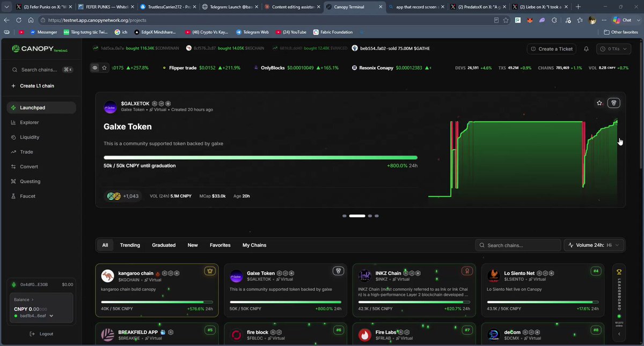Click the Canopy Terminal logo
The width and height of the screenshot is (644, 346).
tap(40, 49)
